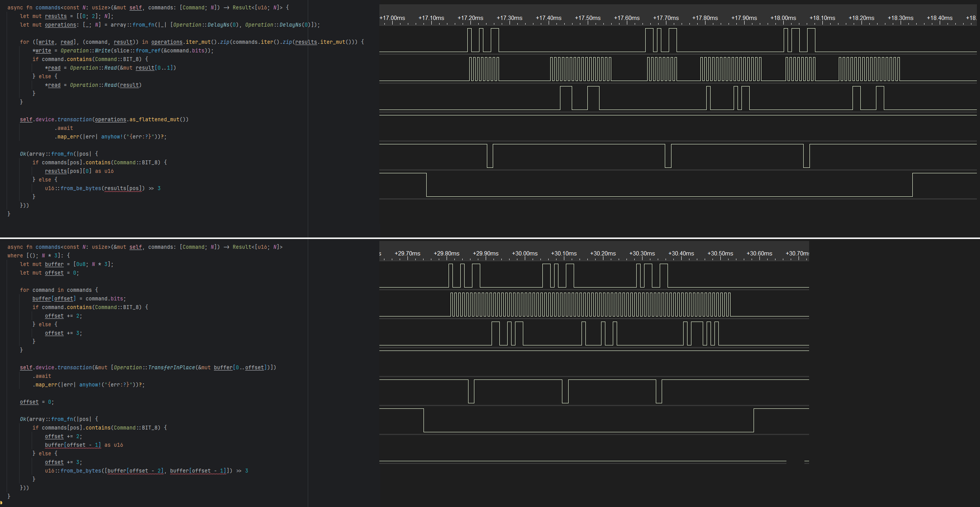Click 'from_be_bytes(results[pos])' expression in upper code
The height and width of the screenshot is (507, 980).
point(102,188)
